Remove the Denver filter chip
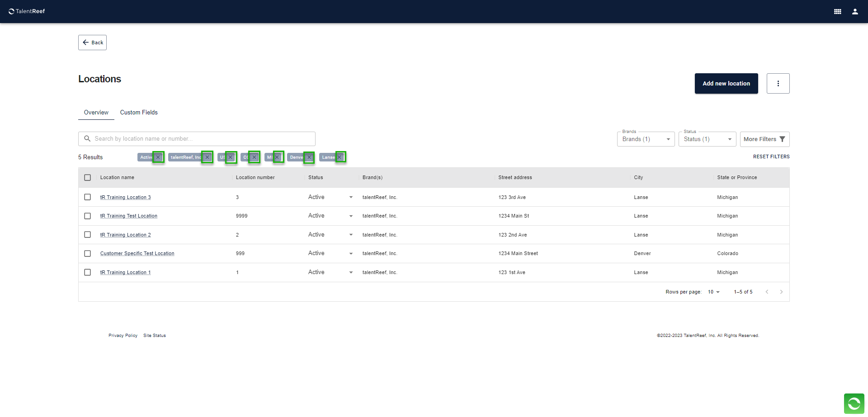Screen dimensions: 868x417 coord(309,157)
